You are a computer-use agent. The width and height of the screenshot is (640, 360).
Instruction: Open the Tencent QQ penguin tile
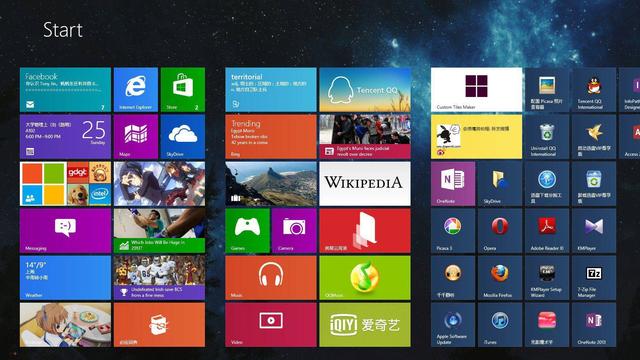pos(365,90)
